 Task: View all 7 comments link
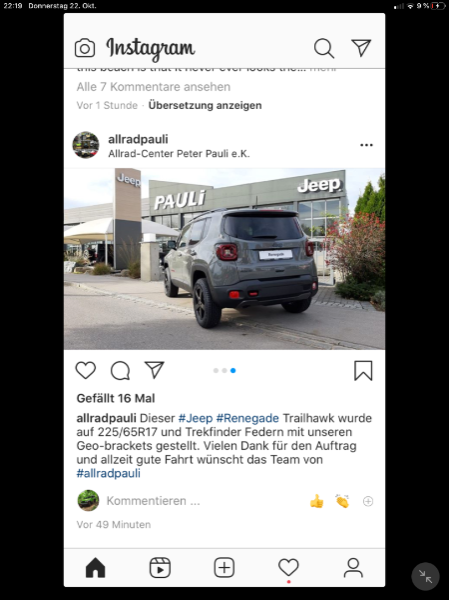153,87
